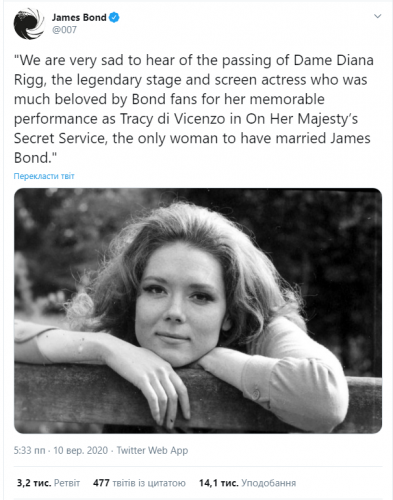The image size is (393, 500).
Task: Open the James Bond display name
Action: 79,17
